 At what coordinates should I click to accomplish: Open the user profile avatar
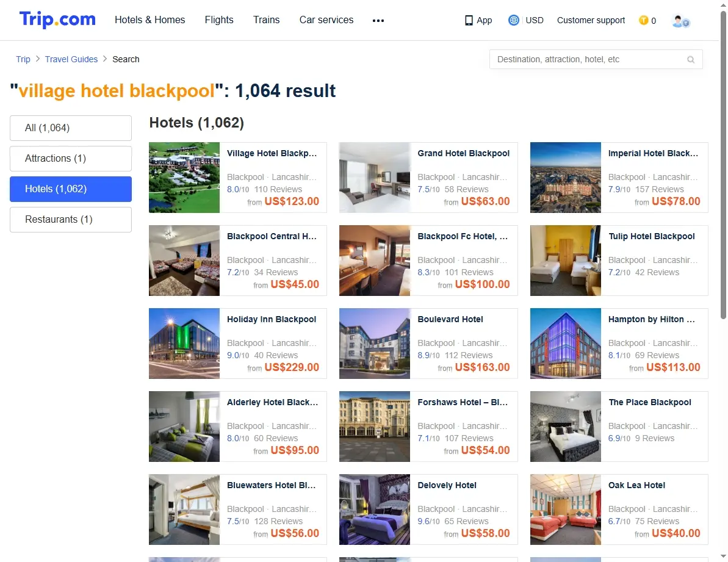pyautogui.click(x=680, y=21)
